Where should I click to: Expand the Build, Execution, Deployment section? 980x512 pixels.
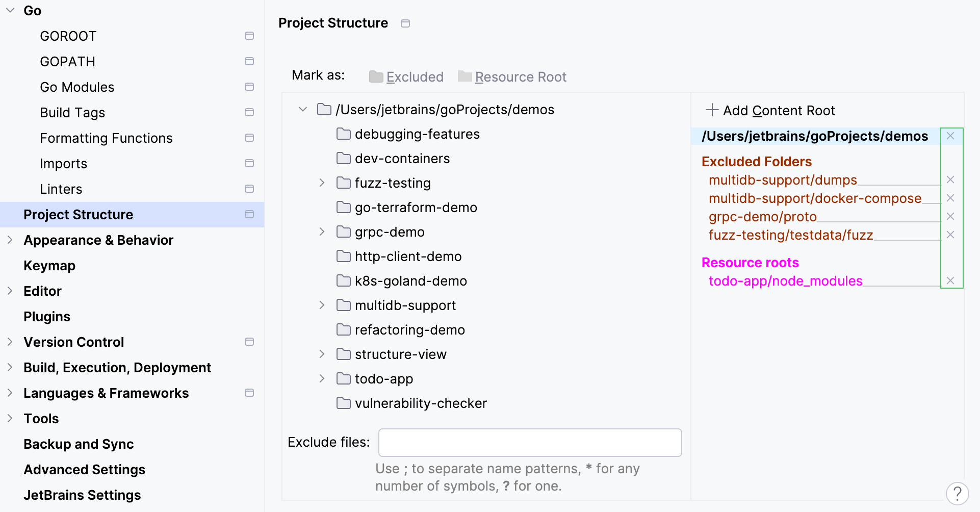(9, 367)
